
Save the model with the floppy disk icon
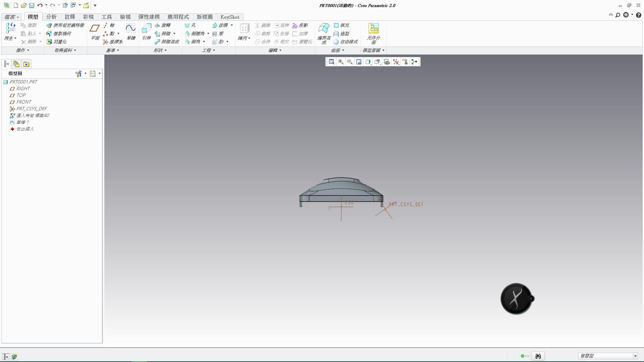point(32,5)
